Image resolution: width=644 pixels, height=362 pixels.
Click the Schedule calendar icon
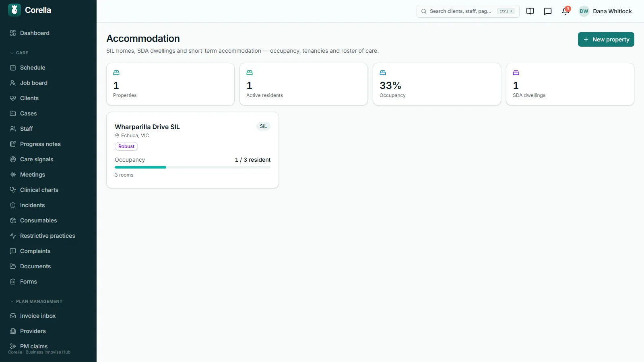click(13, 68)
